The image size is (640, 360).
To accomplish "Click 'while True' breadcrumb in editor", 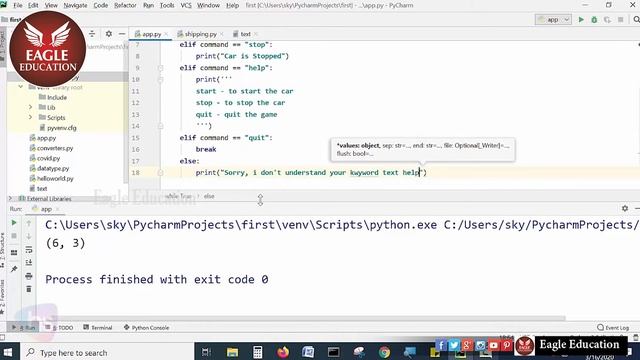I will (x=178, y=196).
